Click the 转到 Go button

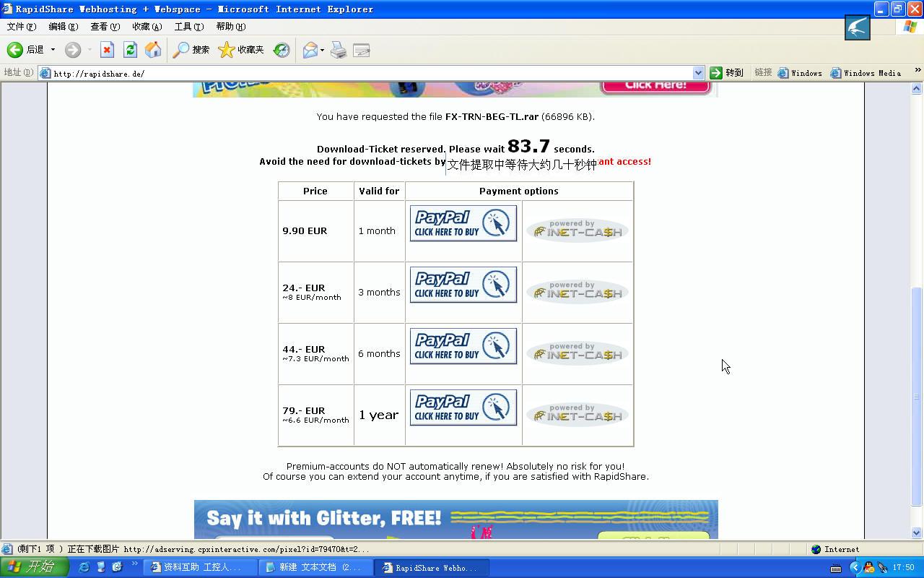[727, 73]
